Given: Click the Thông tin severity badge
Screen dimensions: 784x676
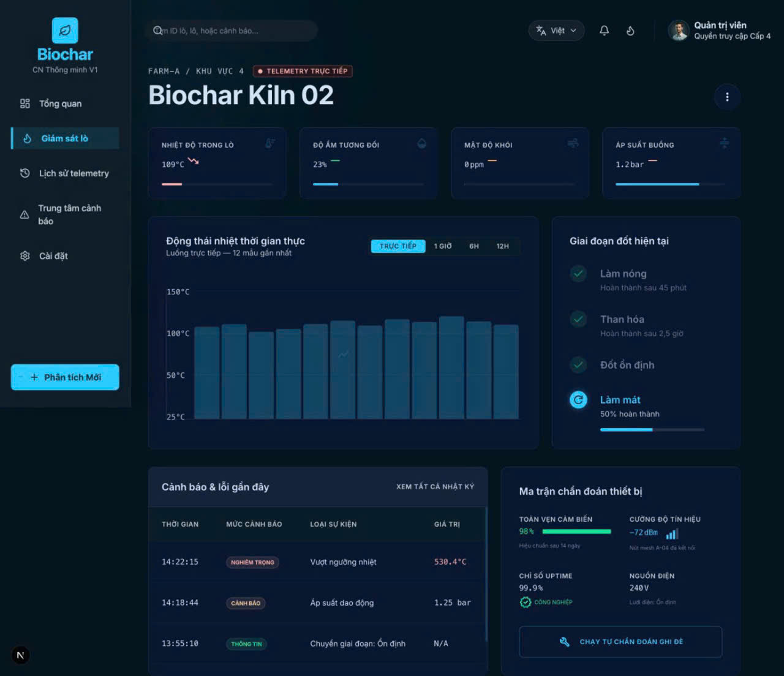Looking at the screenshot, I should coord(246,644).
